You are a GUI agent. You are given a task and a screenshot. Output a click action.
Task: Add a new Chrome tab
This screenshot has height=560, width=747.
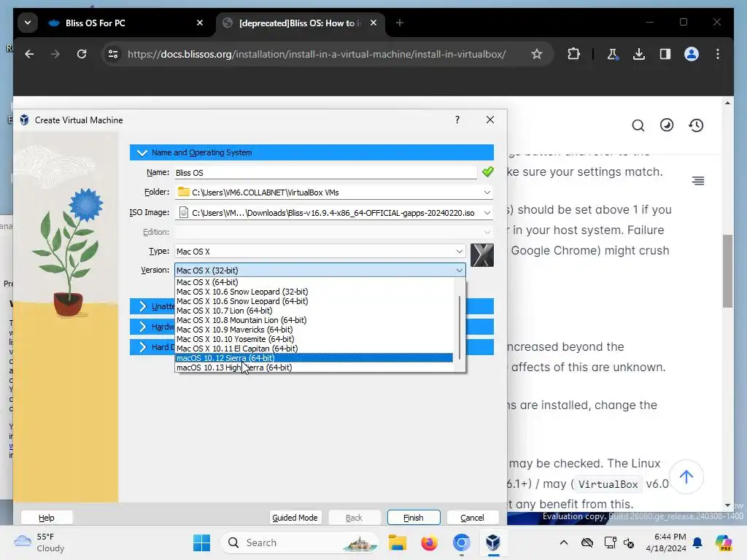click(400, 23)
